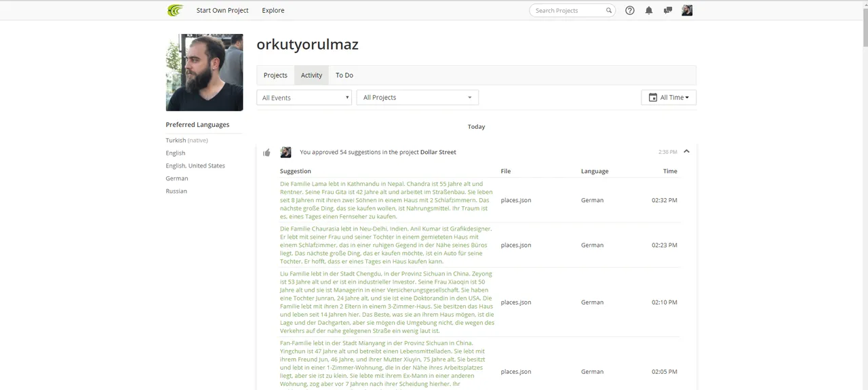The width and height of the screenshot is (868, 390).
Task: Click the calendar icon in All Time
Action: (x=653, y=98)
